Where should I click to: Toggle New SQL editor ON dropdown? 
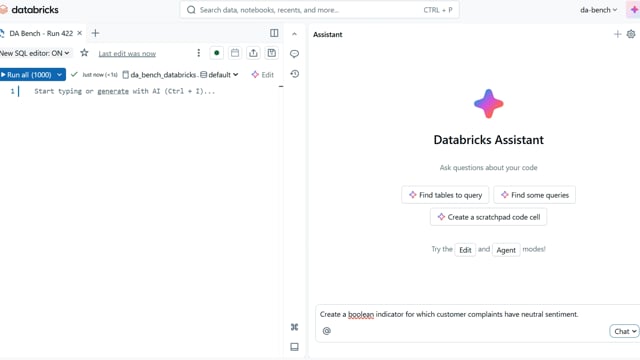tap(35, 53)
